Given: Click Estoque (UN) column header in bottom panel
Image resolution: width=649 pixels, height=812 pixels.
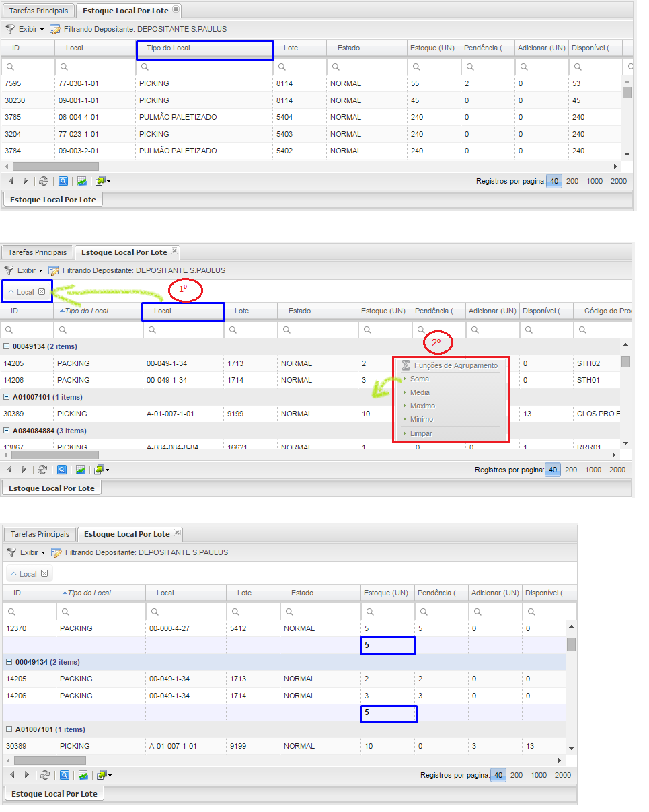Looking at the screenshot, I should pos(387,593).
